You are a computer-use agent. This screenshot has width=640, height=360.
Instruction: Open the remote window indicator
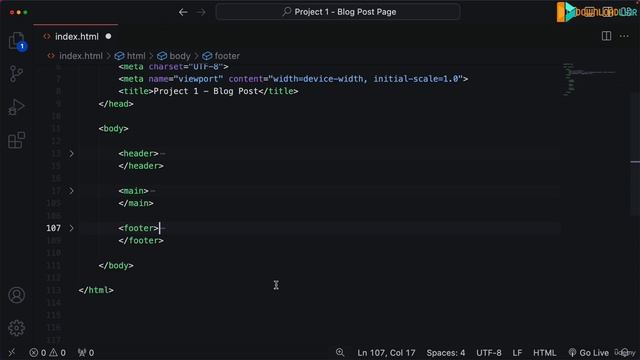12,352
